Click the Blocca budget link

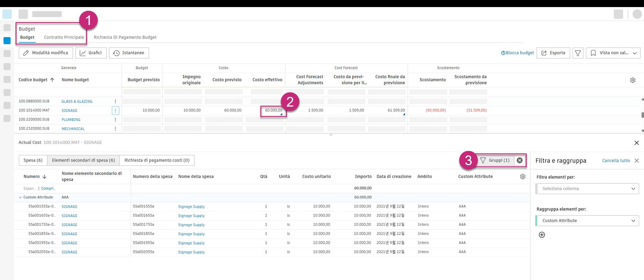point(517,53)
